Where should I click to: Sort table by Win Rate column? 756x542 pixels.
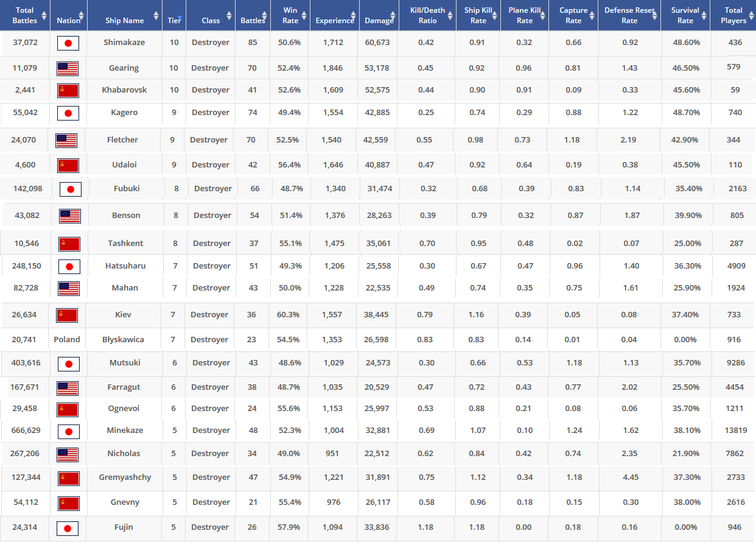pyautogui.click(x=290, y=15)
